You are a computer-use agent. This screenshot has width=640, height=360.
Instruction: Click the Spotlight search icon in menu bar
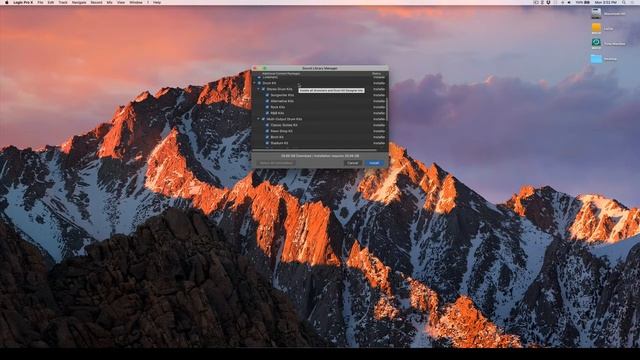click(x=624, y=2)
